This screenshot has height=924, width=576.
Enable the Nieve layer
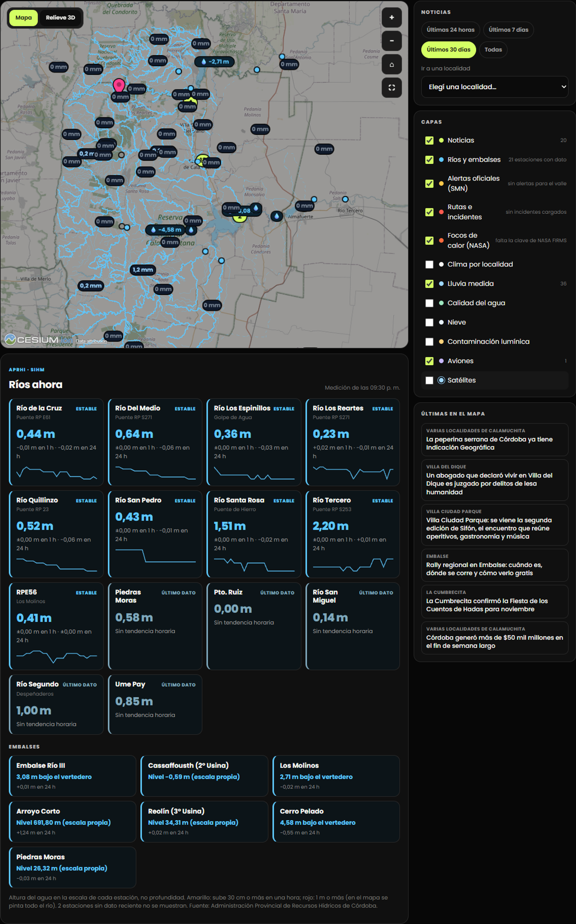pyautogui.click(x=429, y=322)
